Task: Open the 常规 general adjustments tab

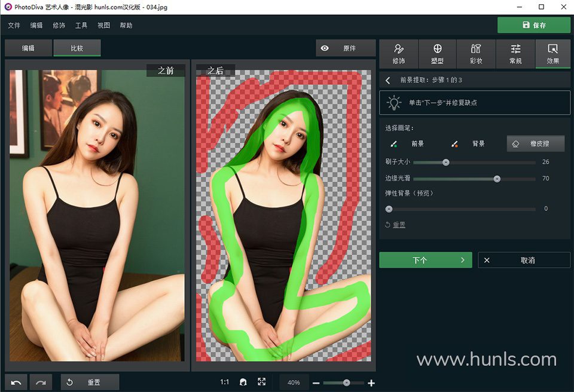Action: [515, 54]
